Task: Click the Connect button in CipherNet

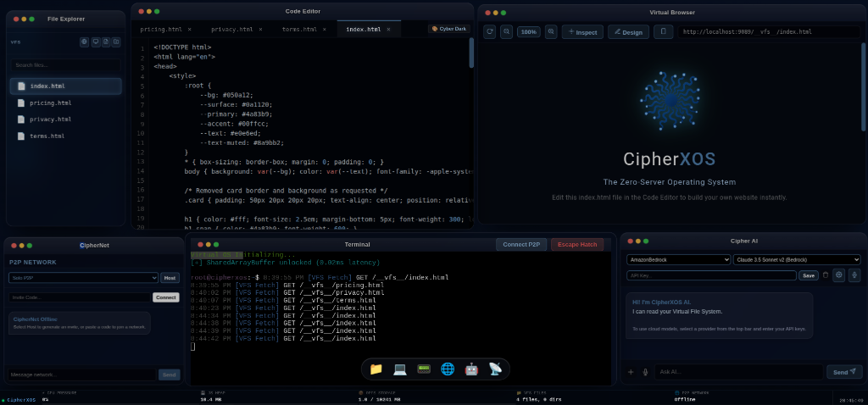Action: [166, 297]
